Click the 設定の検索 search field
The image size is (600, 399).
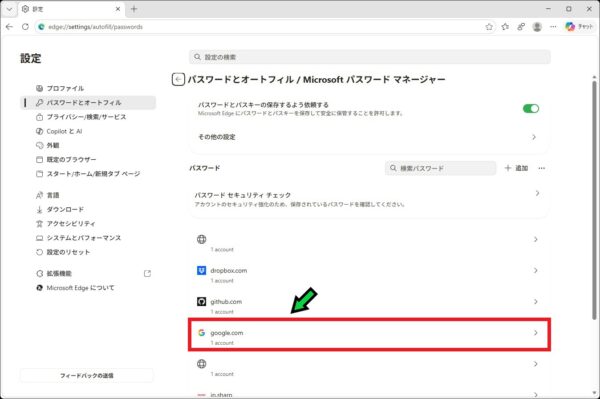370,57
